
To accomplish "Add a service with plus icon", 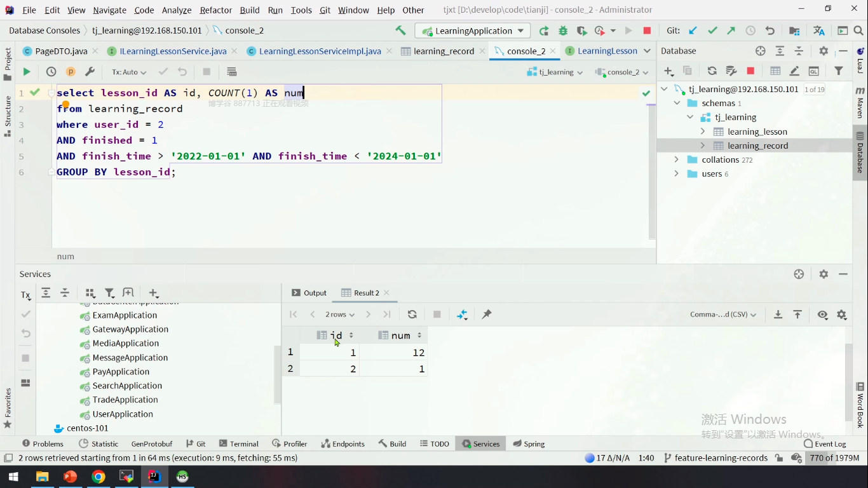I will pyautogui.click(x=153, y=293).
